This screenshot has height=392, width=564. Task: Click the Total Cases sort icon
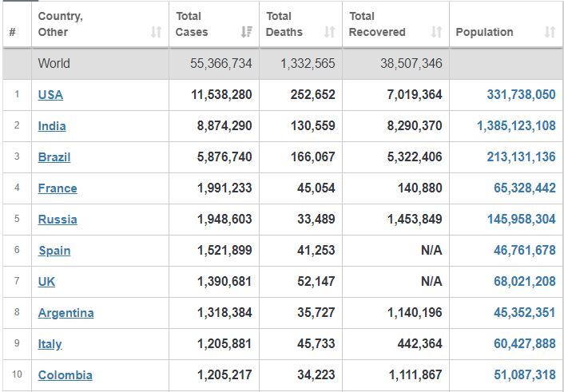[246, 32]
